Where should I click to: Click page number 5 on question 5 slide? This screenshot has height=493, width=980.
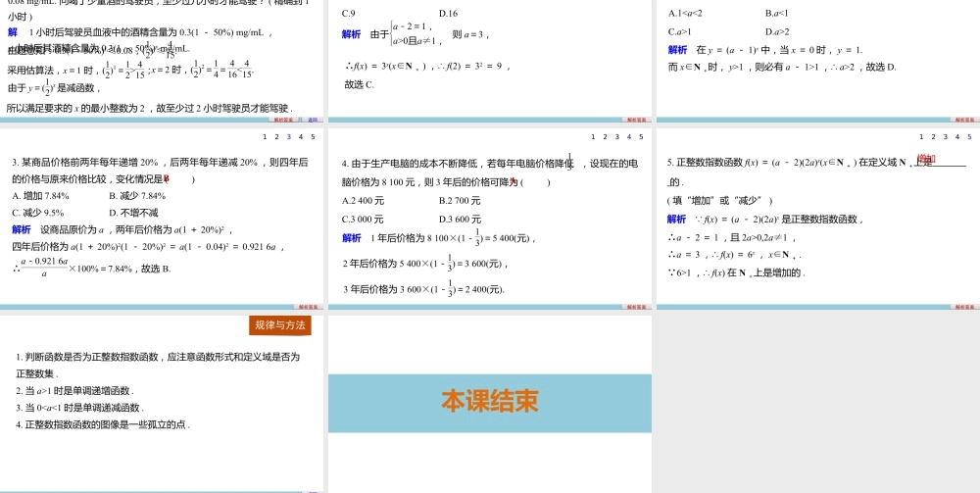coord(970,137)
